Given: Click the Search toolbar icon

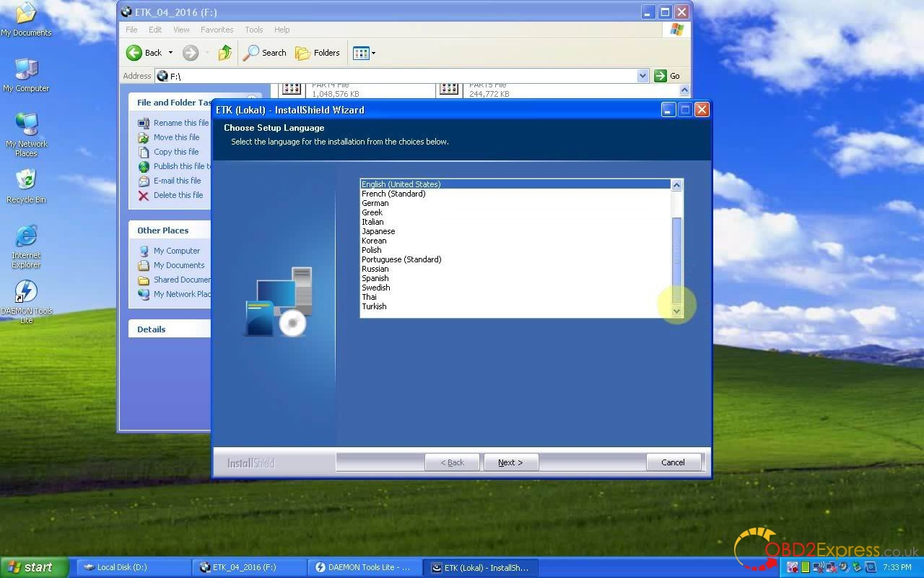Looking at the screenshot, I should [264, 53].
